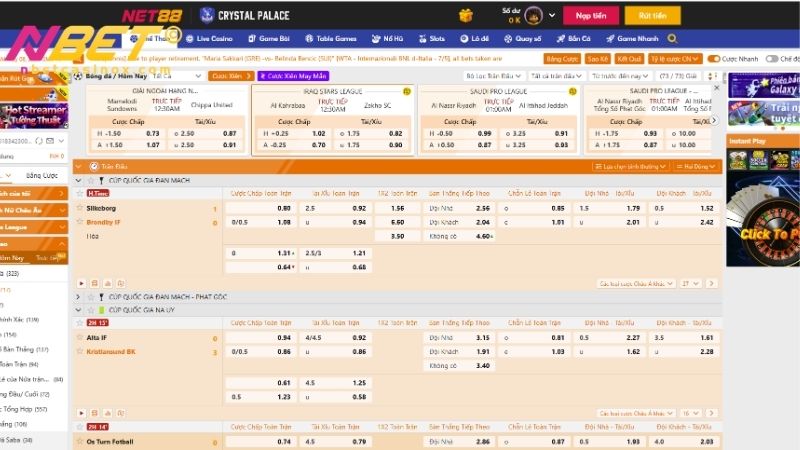The width and height of the screenshot is (800, 450).
Task: Open the Lựa chọn bình thường dropdown
Action: tap(631, 166)
